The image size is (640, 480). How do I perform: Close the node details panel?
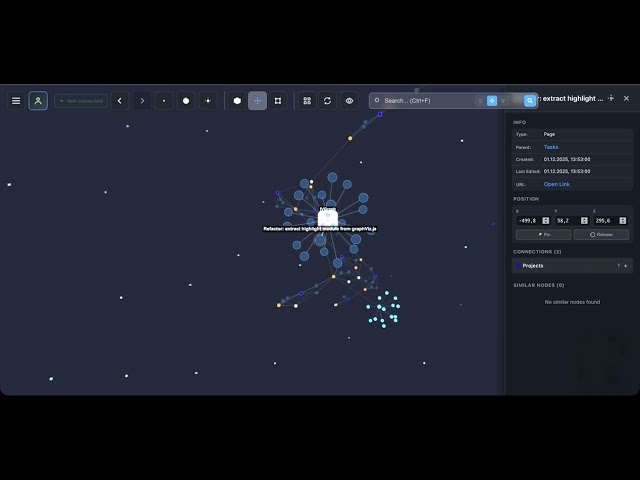pyautogui.click(x=627, y=98)
